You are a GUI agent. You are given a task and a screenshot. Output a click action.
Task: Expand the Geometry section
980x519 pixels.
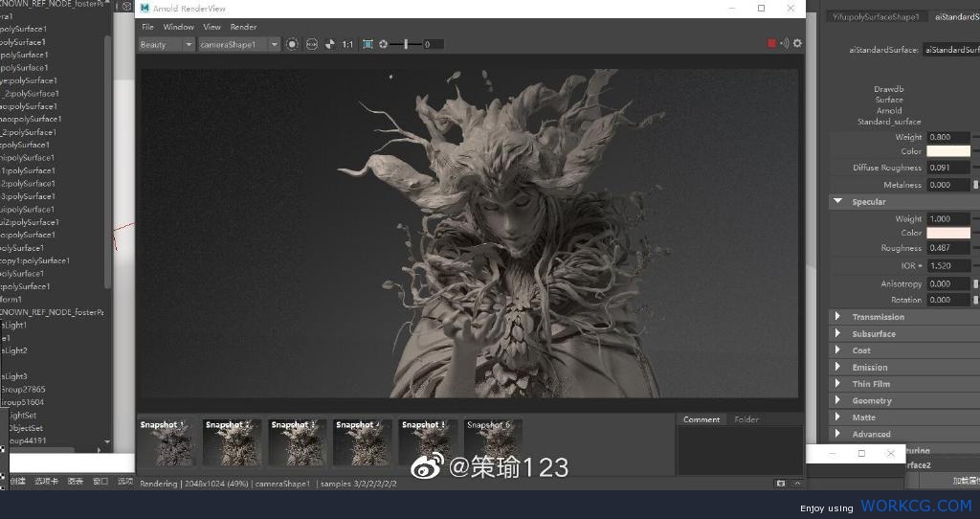click(x=837, y=400)
